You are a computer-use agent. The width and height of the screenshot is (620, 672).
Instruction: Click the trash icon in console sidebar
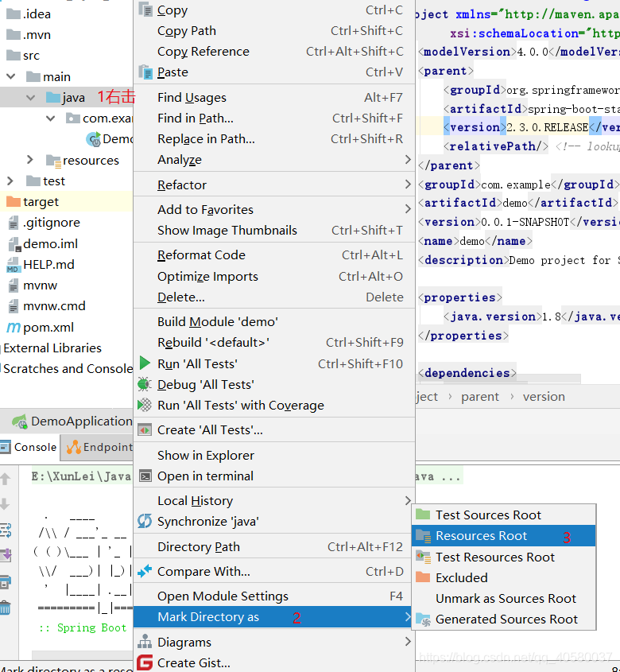[5, 608]
